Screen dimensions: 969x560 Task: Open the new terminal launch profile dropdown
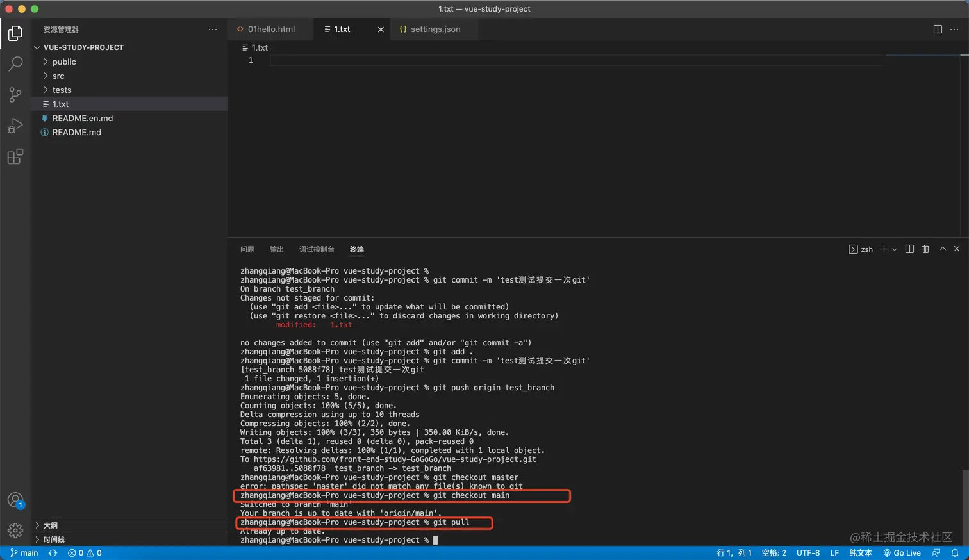point(895,249)
